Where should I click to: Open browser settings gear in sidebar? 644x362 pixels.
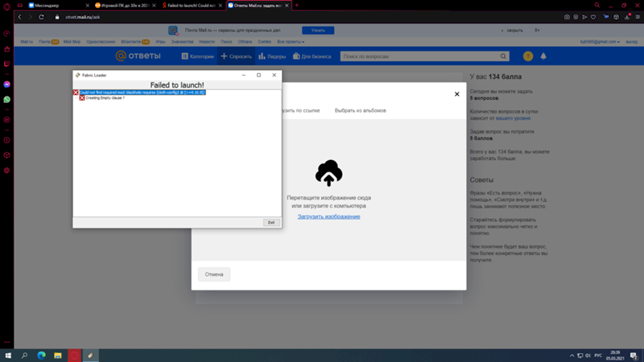7,171
